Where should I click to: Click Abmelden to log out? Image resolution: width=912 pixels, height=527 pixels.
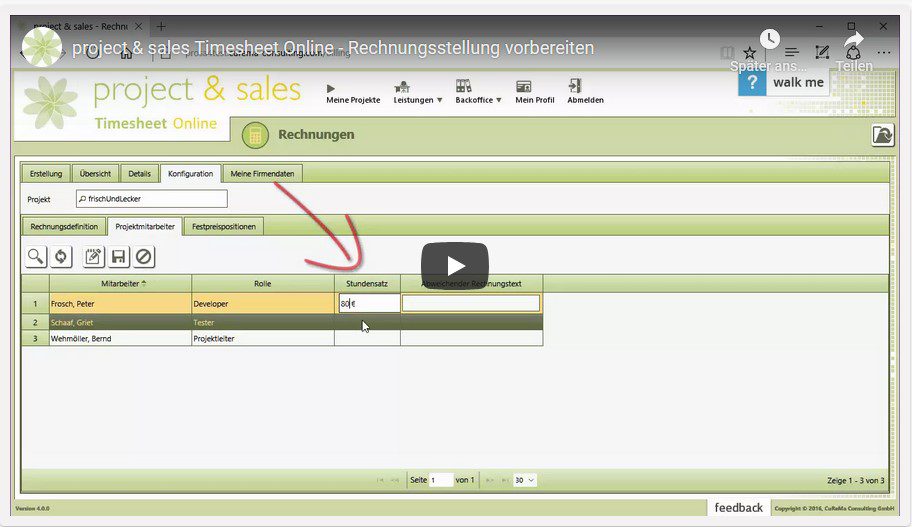[x=585, y=93]
